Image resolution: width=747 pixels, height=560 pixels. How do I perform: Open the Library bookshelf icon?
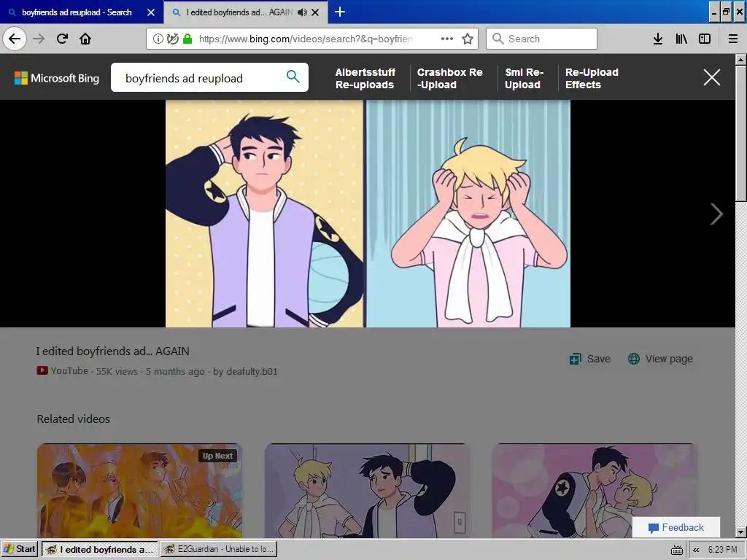[x=681, y=39]
